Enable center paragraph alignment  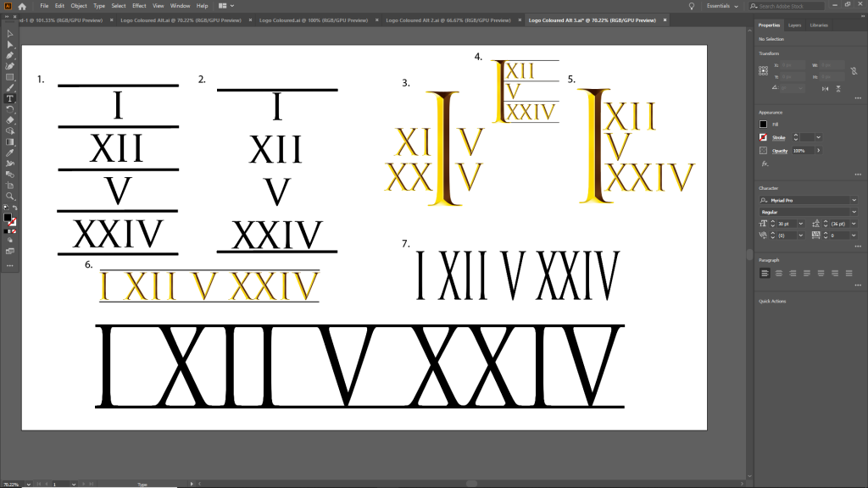pos(777,273)
